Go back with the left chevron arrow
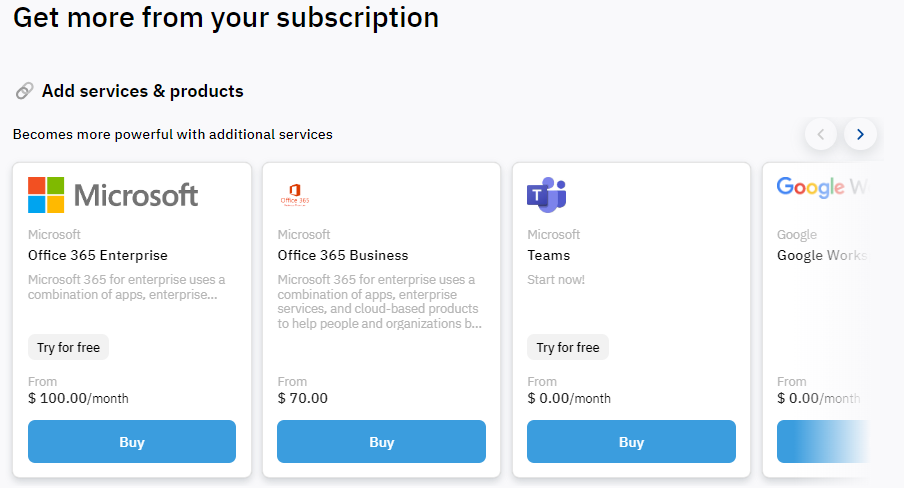The height and width of the screenshot is (488, 904). click(x=820, y=134)
